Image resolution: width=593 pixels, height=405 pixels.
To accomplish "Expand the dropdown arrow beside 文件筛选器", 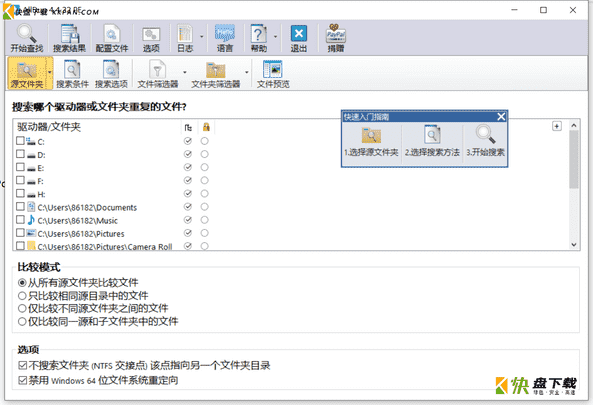I will point(185,72).
